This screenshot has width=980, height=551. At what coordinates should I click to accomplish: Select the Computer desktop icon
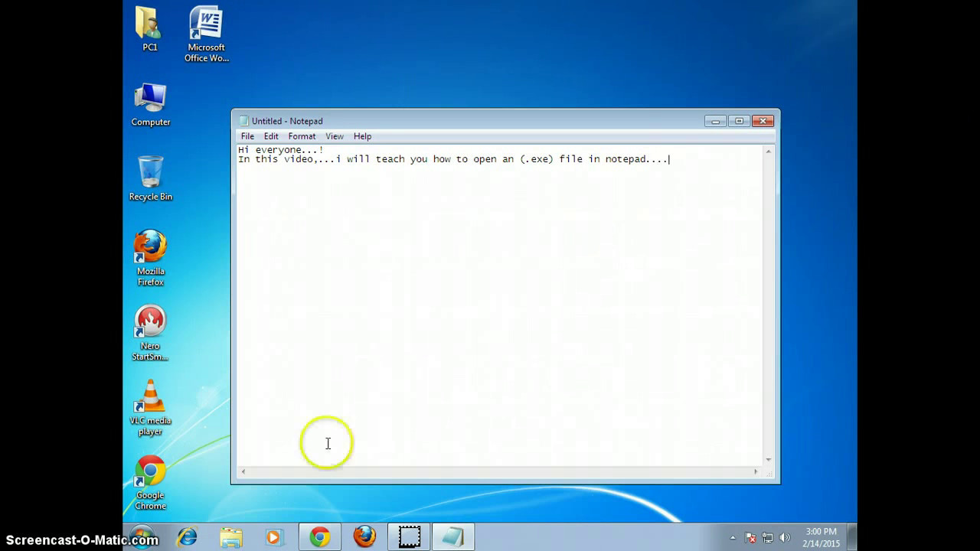[x=150, y=104]
